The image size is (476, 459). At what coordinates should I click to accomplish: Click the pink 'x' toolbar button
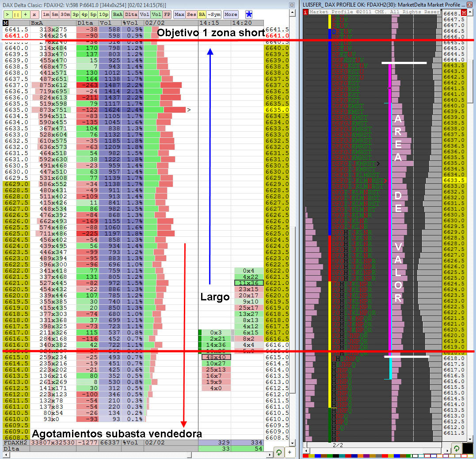click(34, 14)
